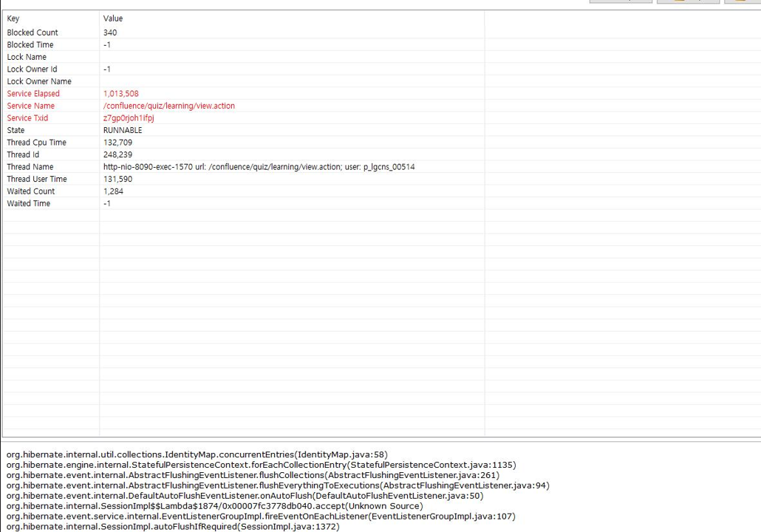Click the SessionImpl$$Lambda$1874 accept stack line
This screenshot has height=532, width=761.
pyautogui.click(x=215, y=506)
